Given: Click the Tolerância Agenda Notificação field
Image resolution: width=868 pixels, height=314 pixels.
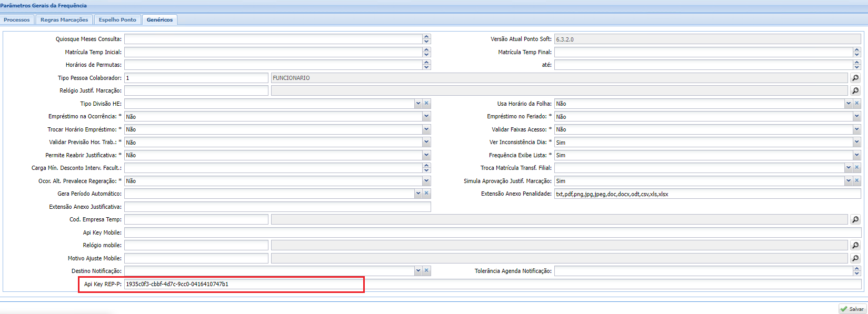Looking at the screenshot, I should click(703, 271).
